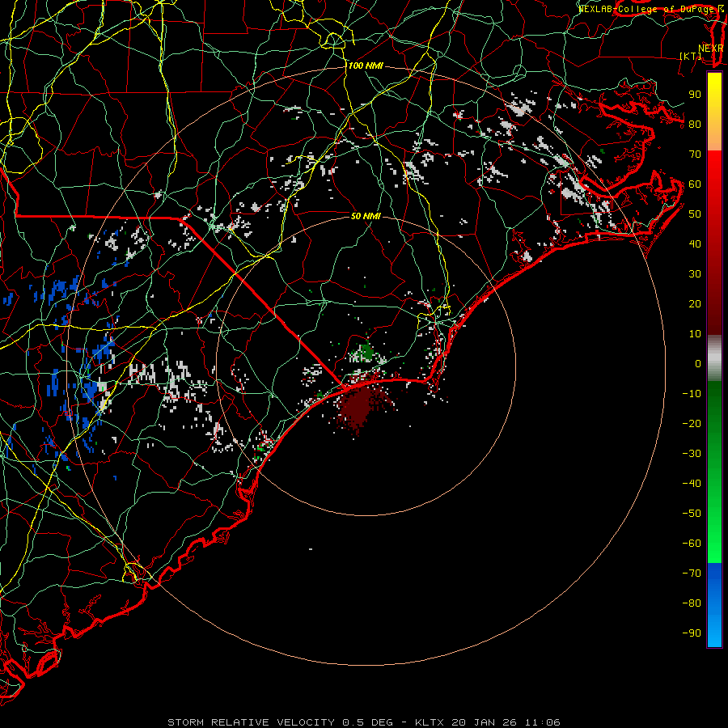Click the -80 value on velocity scale
Image resolution: width=728 pixels, height=728 pixels.
coord(692,603)
